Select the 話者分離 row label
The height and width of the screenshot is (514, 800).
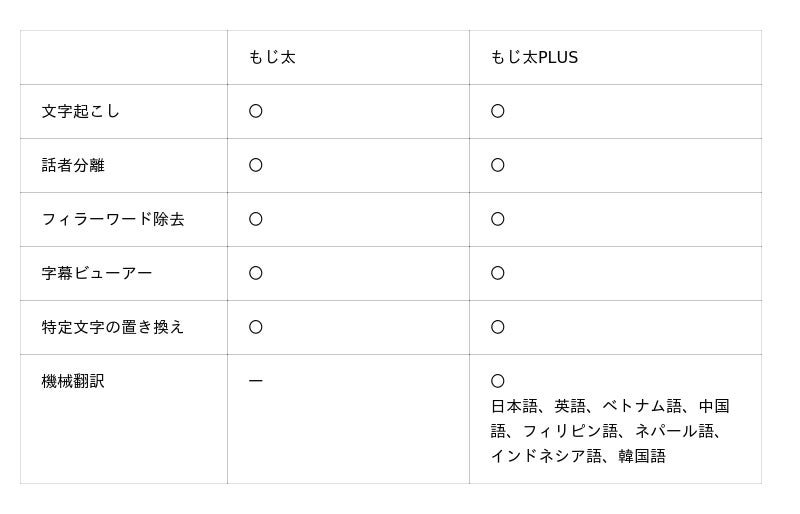click(73, 166)
